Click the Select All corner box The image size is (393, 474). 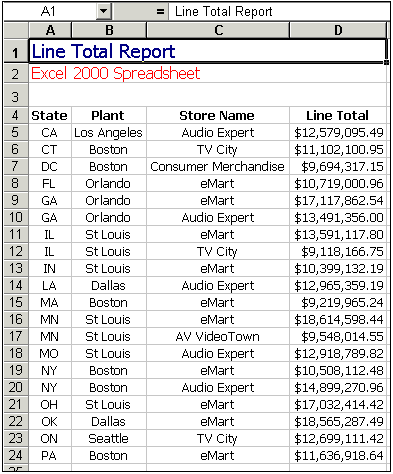[x=16, y=30]
